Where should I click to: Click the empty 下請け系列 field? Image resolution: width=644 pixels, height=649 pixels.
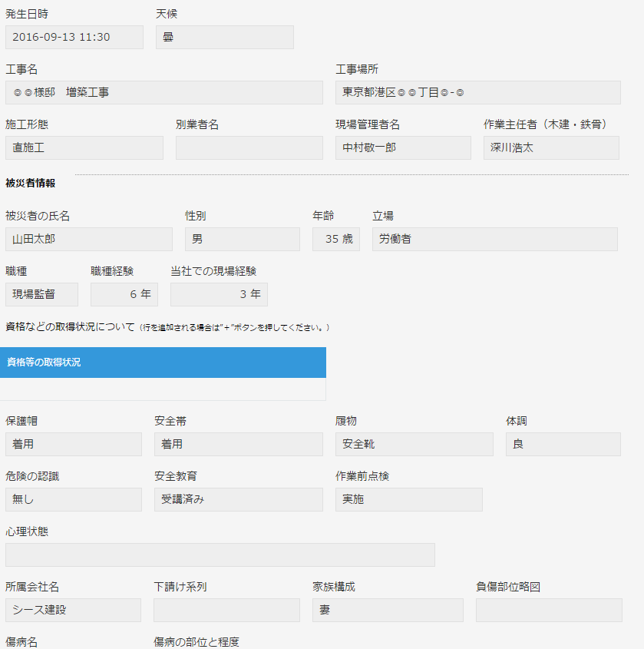click(x=226, y=610)
